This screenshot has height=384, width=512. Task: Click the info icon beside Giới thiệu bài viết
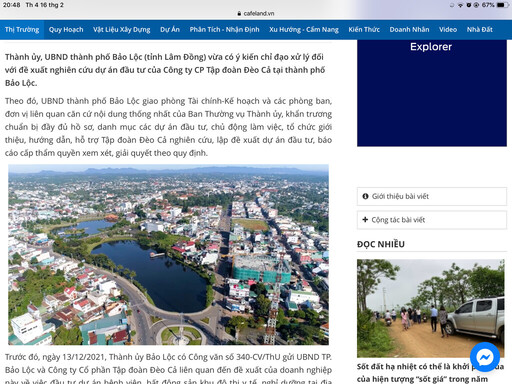pos(365,196)
